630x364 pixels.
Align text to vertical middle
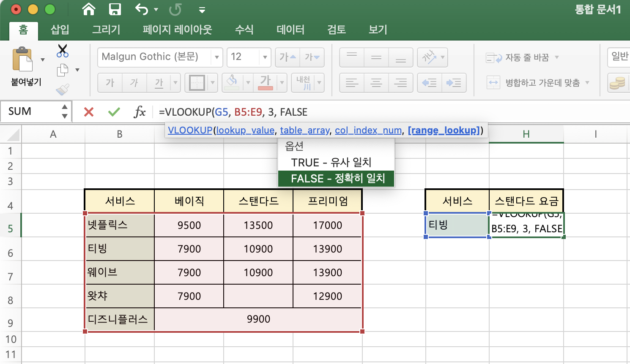[376, 57]
